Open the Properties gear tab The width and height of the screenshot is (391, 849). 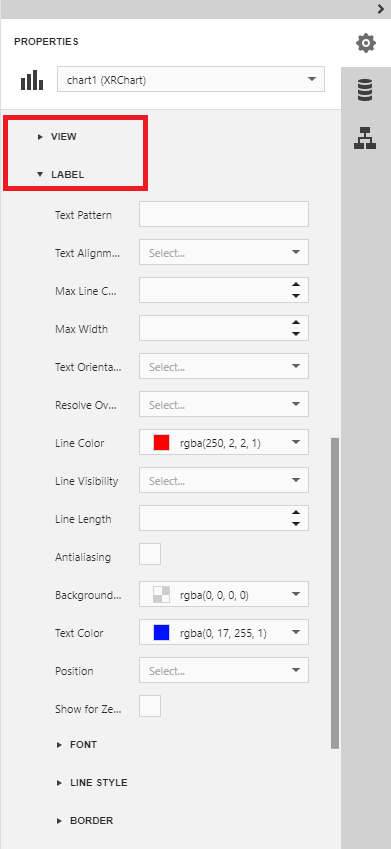[x=366, y=43]
